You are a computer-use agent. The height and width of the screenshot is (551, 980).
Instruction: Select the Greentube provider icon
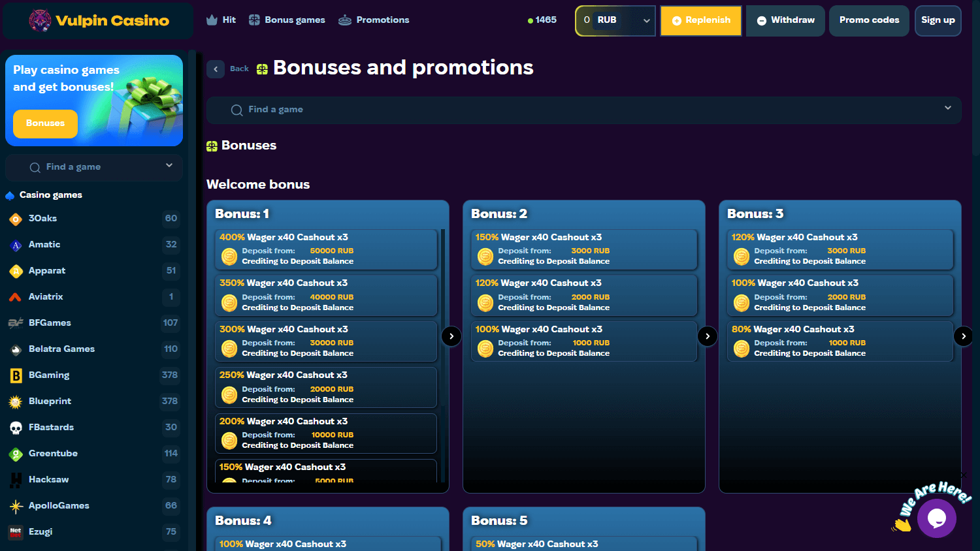pos(16,454)
